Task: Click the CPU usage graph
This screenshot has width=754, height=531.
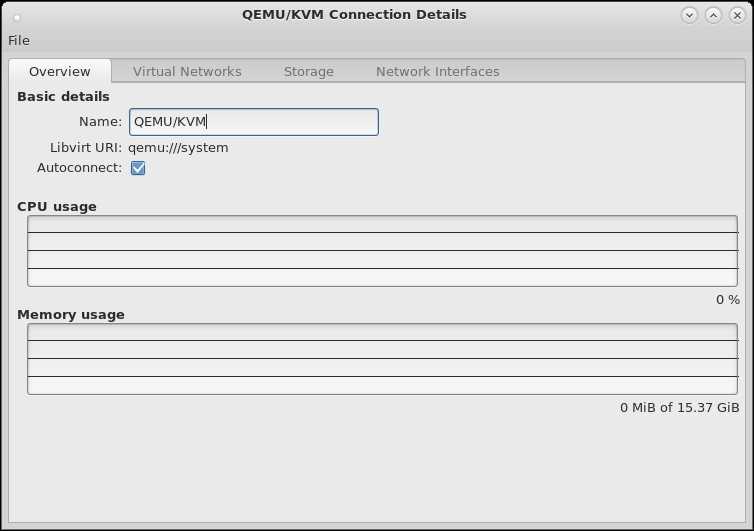Action: click(382, 251)
